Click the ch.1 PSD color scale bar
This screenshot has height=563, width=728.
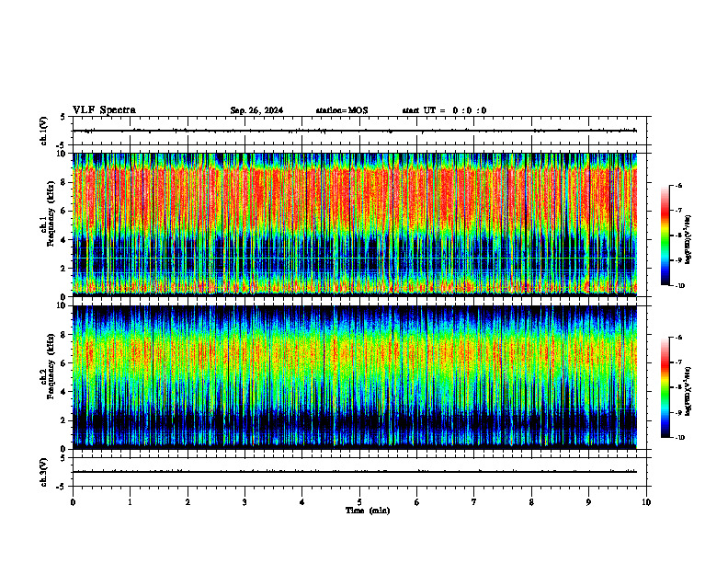coord(665,236)
